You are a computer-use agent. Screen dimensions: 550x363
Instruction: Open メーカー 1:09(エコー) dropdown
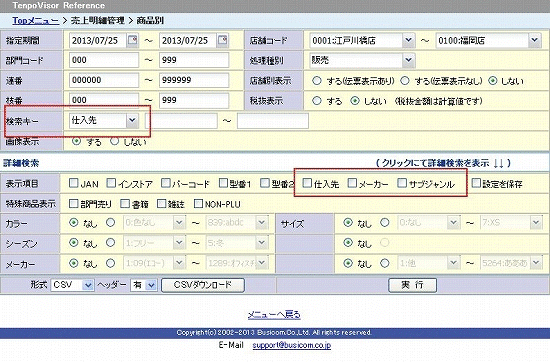click(x=154, y=263)
